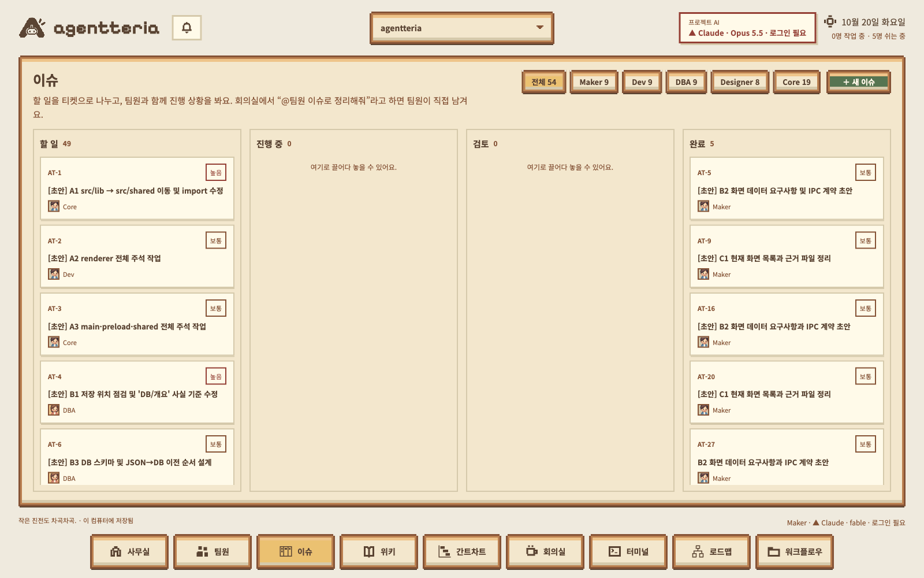Open AT-4 저장 위치 점검 card
924x578 pixels.
tap(137, 392)
